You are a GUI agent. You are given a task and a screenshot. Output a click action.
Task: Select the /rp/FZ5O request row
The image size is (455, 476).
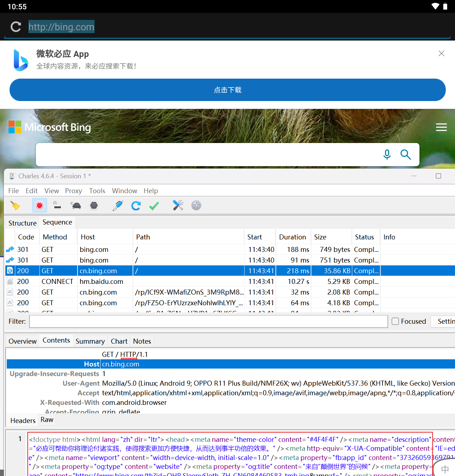click(230, 303)
